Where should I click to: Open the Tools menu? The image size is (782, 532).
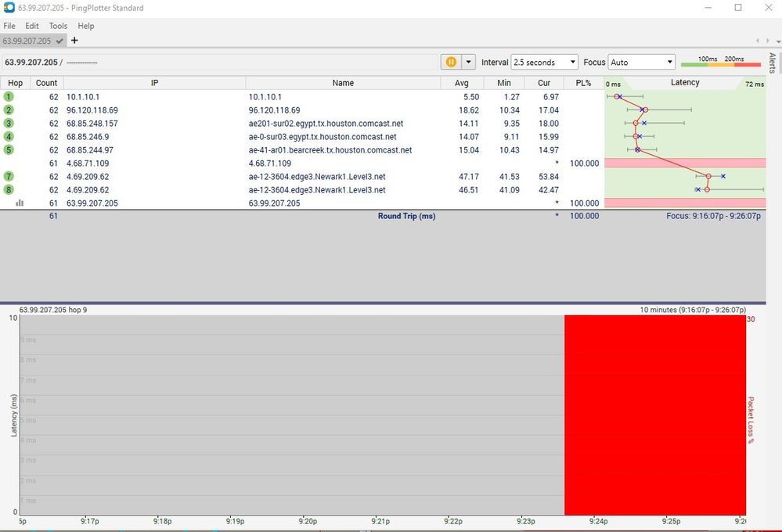tap(58, 26)
